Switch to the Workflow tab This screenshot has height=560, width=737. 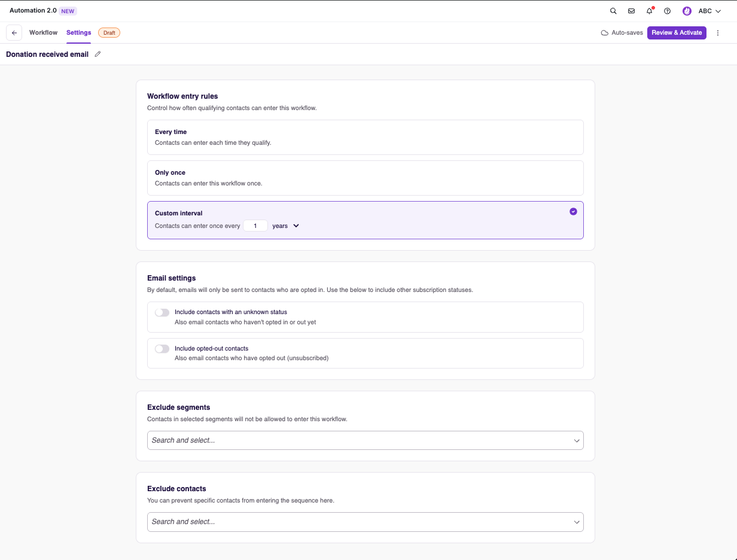click(43, 33)
